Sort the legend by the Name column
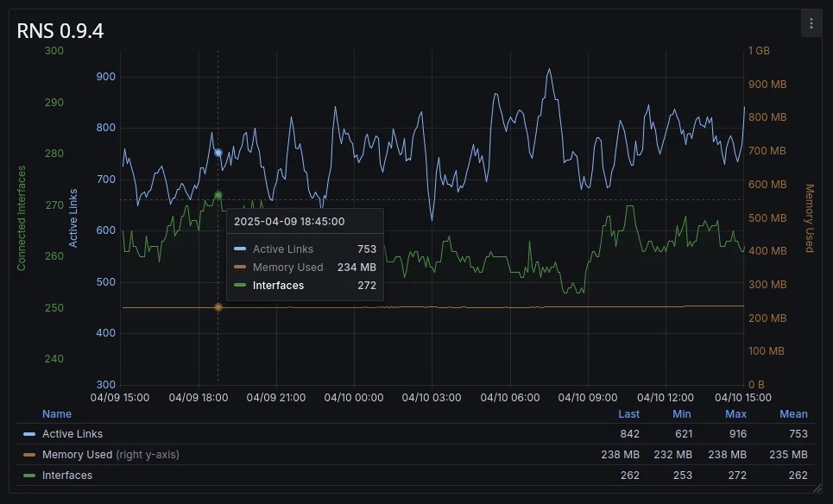833x504 pixels. coord(57,414)
